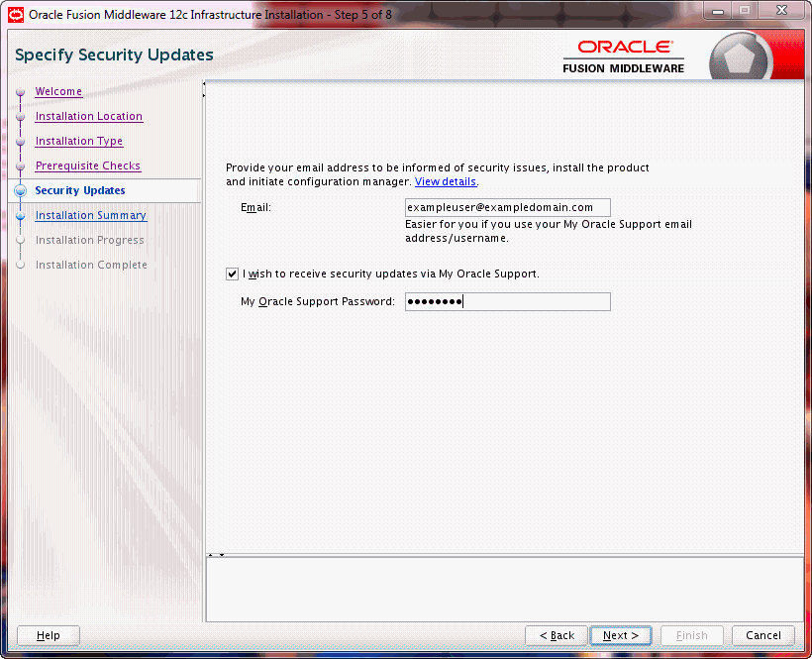Go back with the Back button
812x659 pixels.
(557, 635)
